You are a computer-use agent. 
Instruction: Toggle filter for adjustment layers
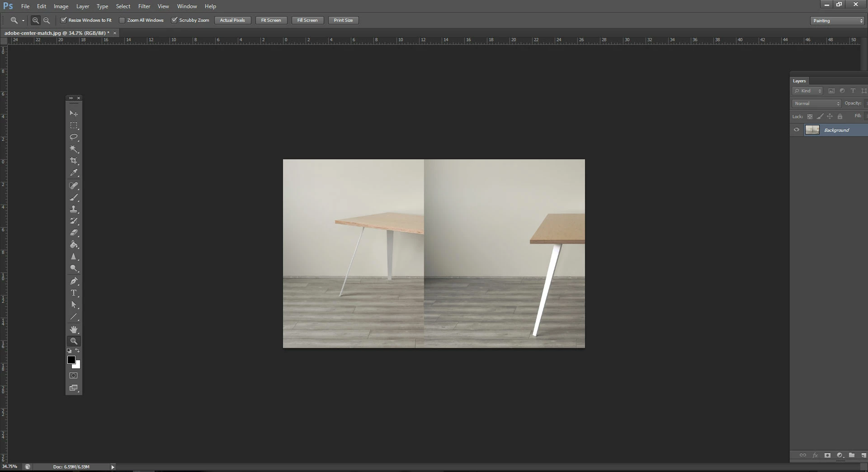842,91
